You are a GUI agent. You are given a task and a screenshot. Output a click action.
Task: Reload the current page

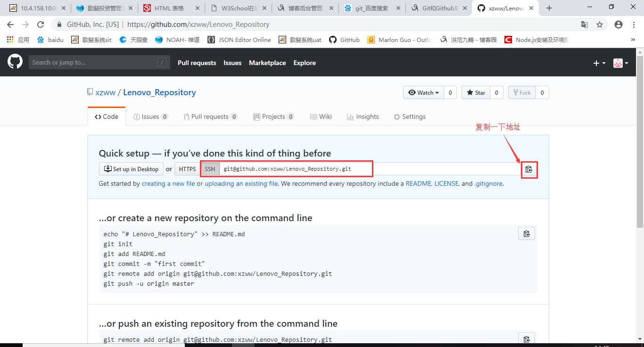coord(41,25)
